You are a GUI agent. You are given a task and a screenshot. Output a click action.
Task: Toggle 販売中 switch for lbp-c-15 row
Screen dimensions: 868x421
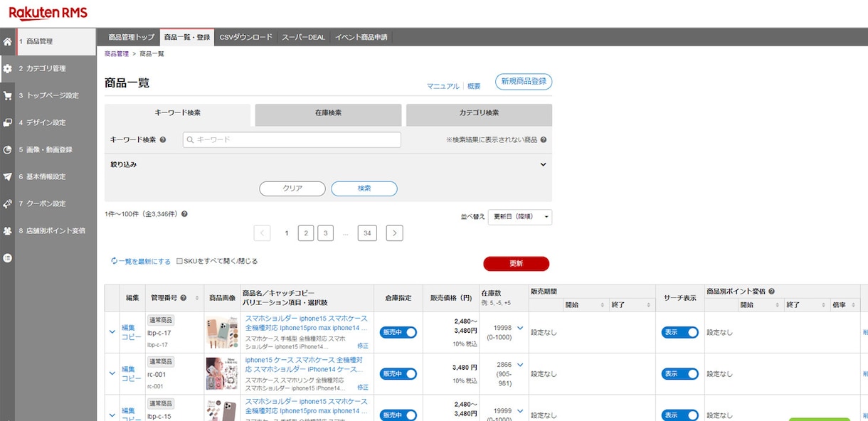[398, 415]
